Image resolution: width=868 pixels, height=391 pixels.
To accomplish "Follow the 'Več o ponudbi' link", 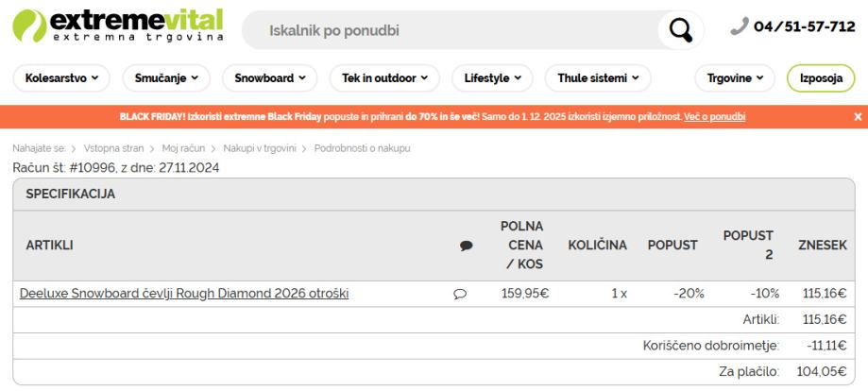I will [715, 117].
